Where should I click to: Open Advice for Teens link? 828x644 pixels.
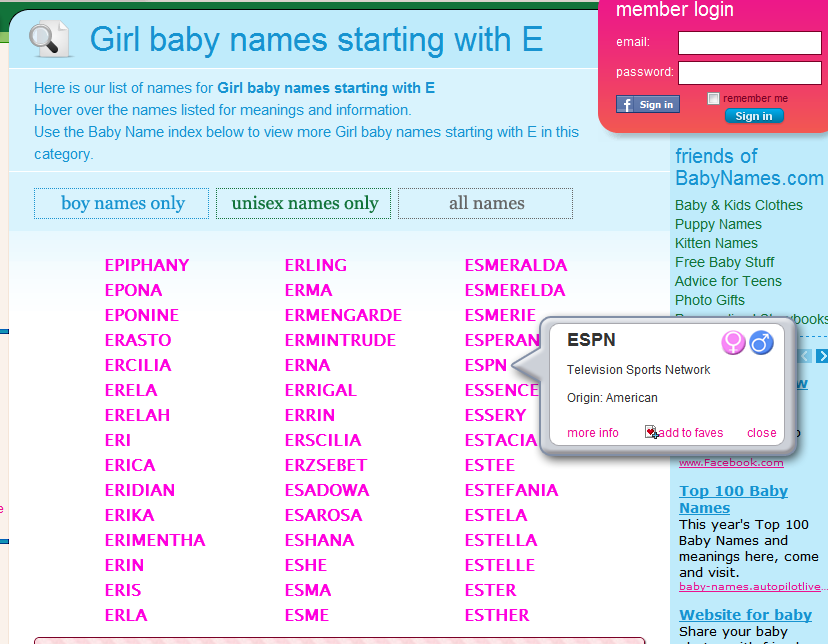coord(728,281)
